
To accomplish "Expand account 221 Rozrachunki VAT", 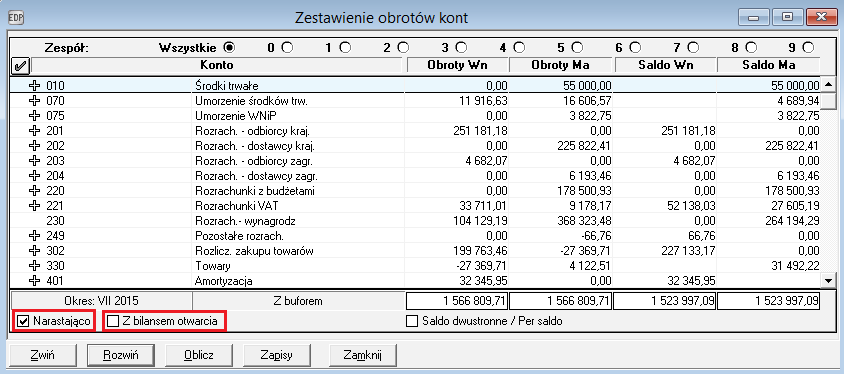I will (35, 206).
